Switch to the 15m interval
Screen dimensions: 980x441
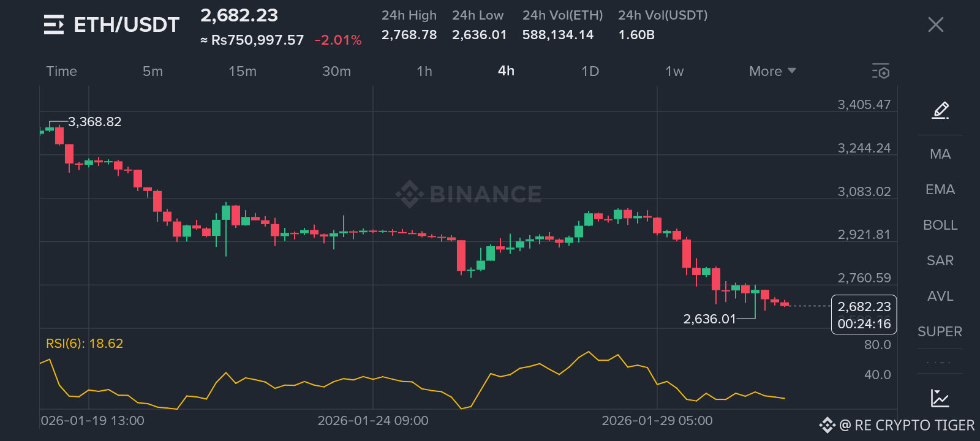click(x=242, y=71)
